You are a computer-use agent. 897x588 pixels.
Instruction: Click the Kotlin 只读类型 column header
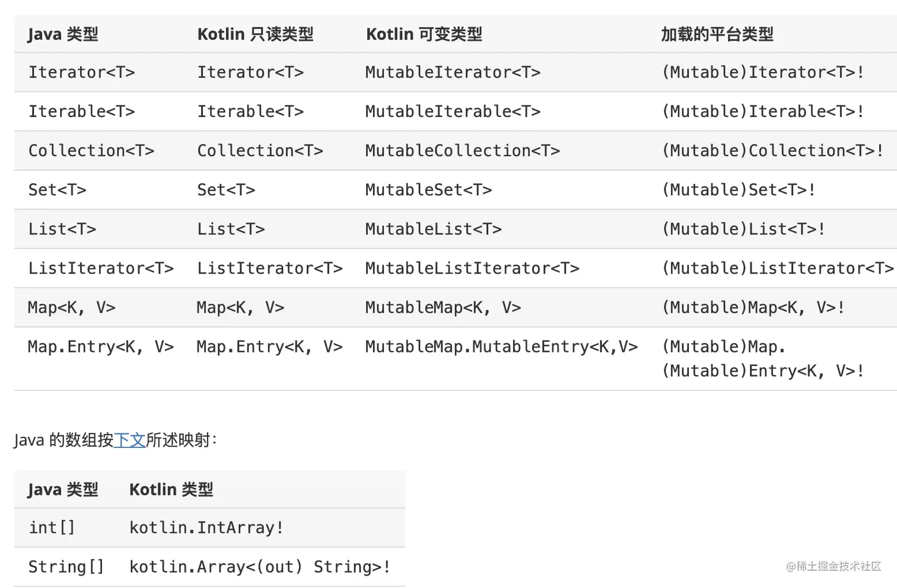255,34
